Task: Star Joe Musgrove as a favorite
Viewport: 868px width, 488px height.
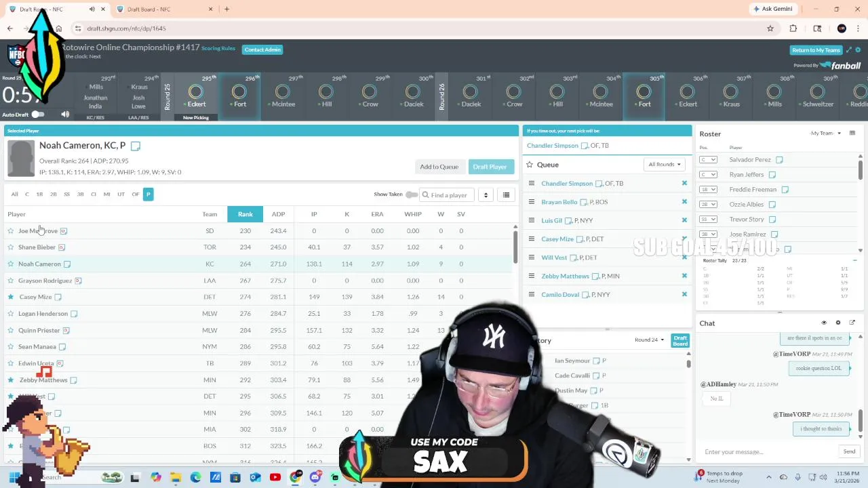Action: 11,231
